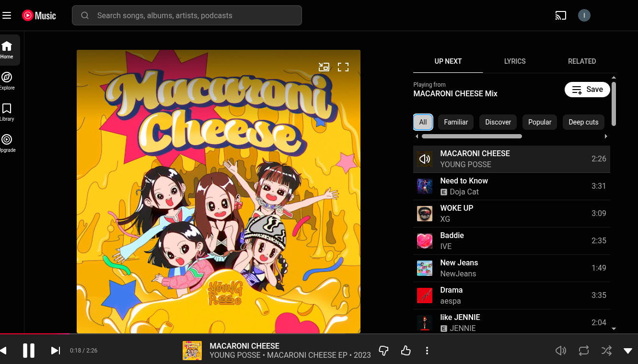Play Drama by aespa

coord(511,296)
